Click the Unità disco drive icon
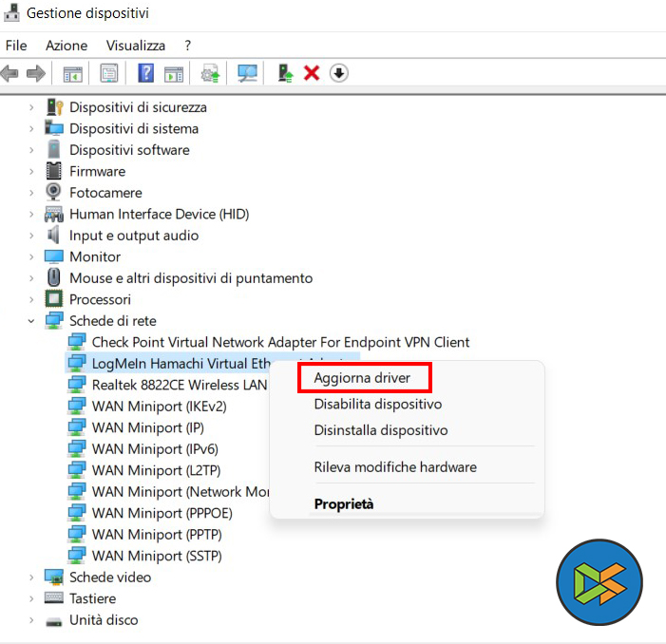 coord(54,621)
